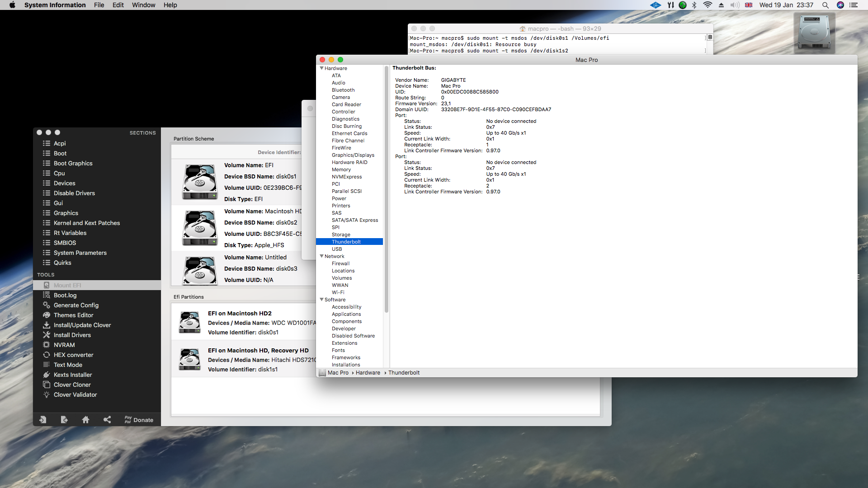Open the Window menu
The height and width of the screenshot is (488, 868).
coord(143,5)
